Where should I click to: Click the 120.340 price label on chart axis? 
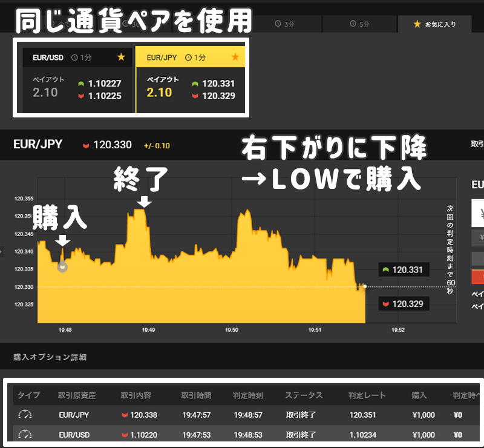24,251
